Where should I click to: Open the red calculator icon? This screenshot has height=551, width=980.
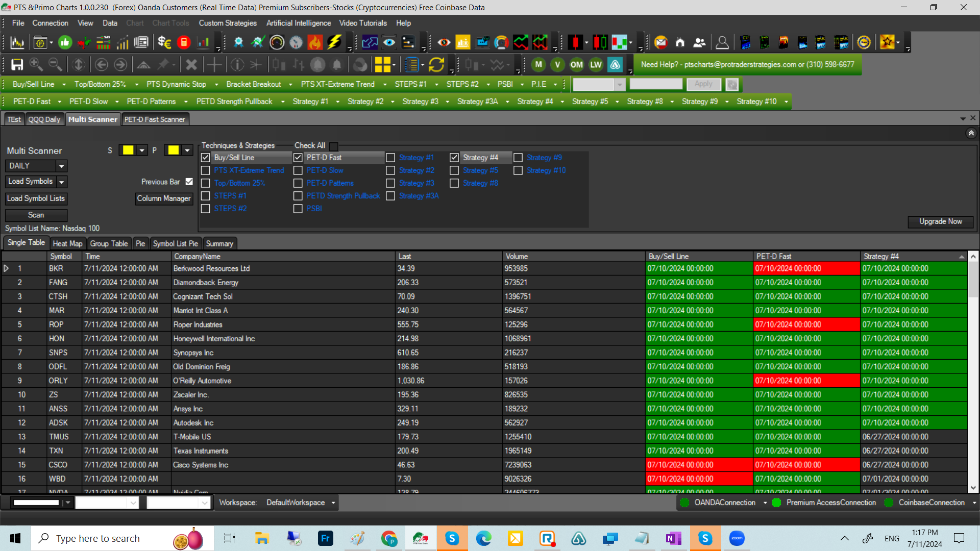(x=184, y=43)
